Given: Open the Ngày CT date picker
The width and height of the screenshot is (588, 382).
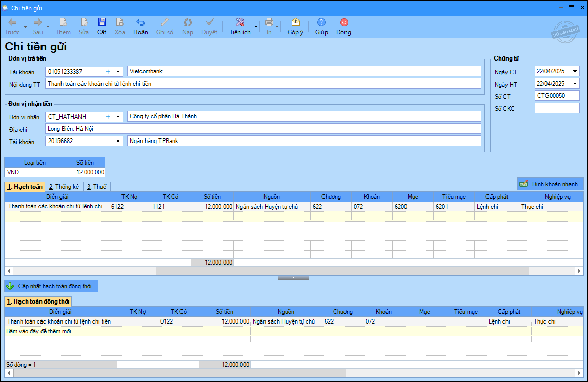Looking at the screenshot, I should click(x=575, y=71).
